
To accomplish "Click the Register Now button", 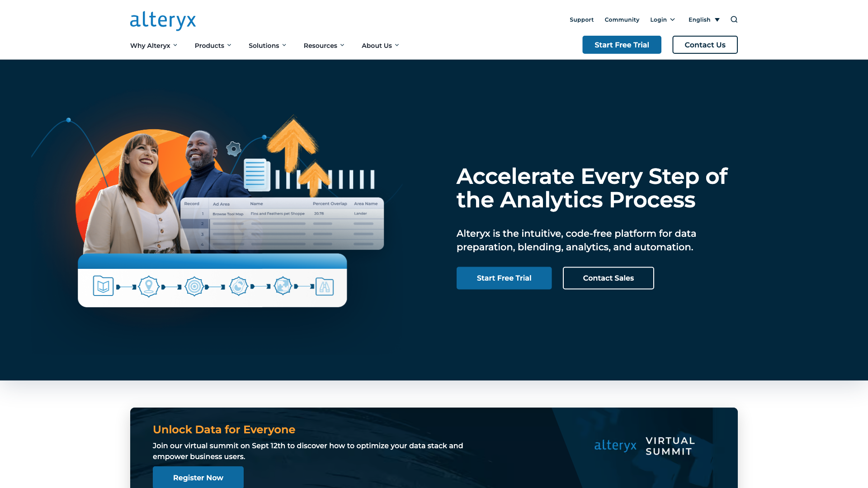I will pyautogui.click(x=198, y=478).
